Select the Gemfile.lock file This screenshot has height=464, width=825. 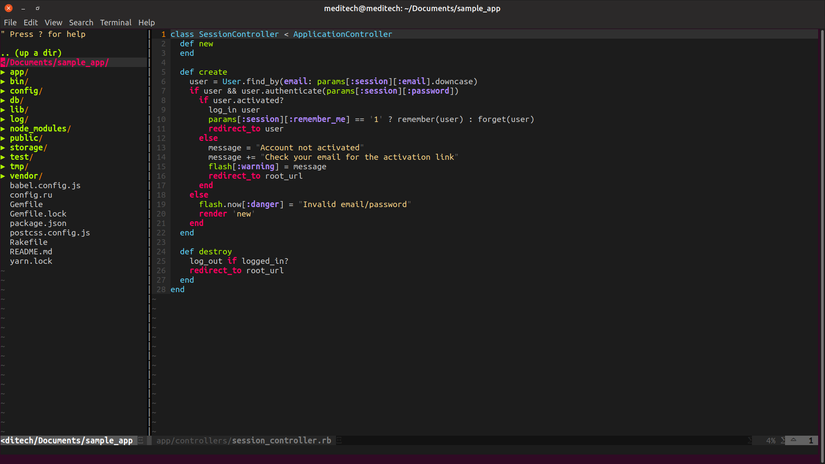coord(38,214)
